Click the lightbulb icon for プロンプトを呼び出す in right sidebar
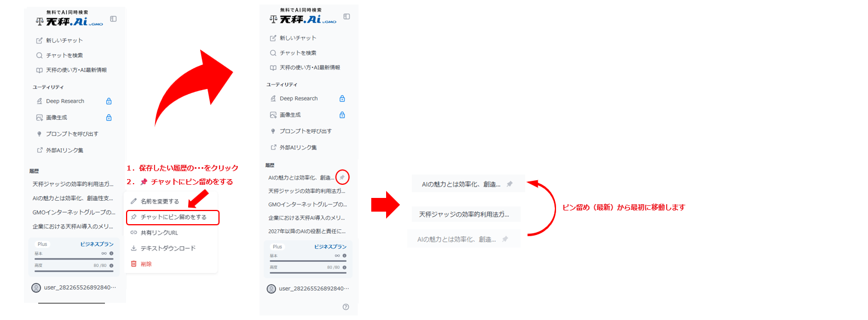This screenshot has width=868, height=320. pos(273,131)
